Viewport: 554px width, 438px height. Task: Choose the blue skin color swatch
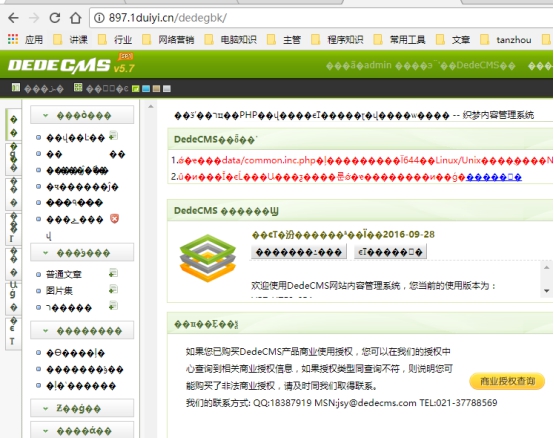146,89
